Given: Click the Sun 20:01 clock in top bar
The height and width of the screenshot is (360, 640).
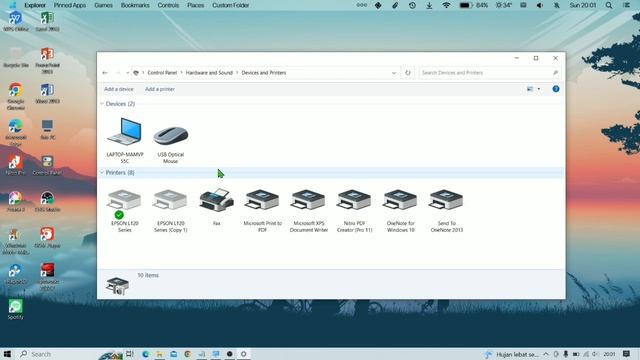Looking at the screenshot, I should [583, 5].
